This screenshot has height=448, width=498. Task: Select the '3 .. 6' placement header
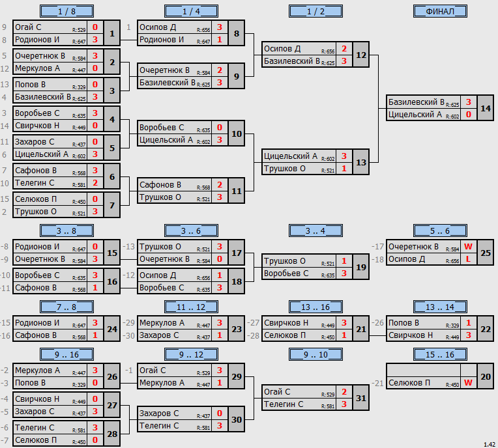pyautogui.click(x=191, y=231)
